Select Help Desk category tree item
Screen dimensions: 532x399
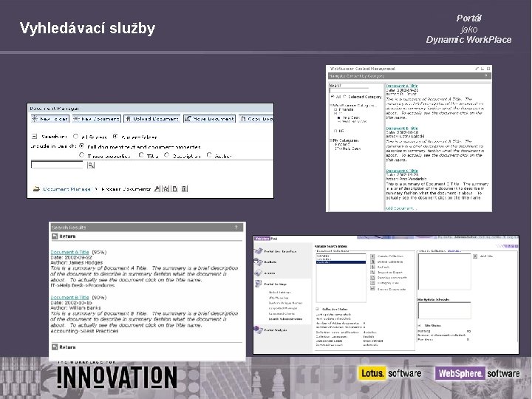[x=350, y=117]
